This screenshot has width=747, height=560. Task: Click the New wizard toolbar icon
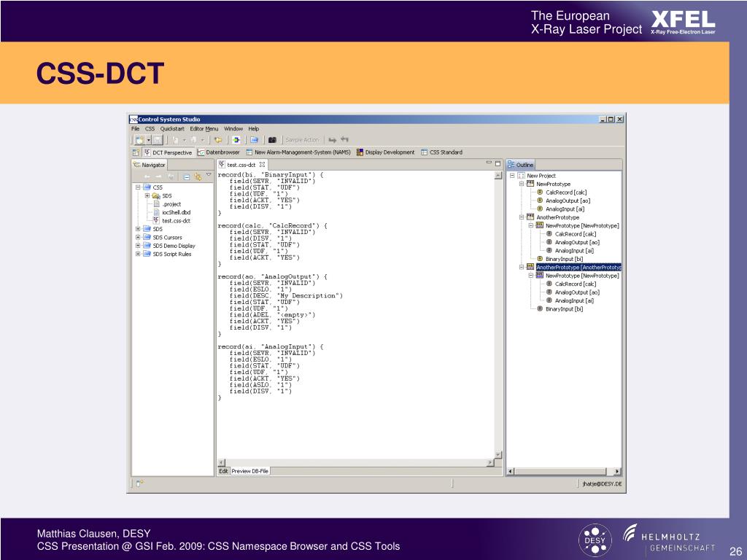(139, 140)
